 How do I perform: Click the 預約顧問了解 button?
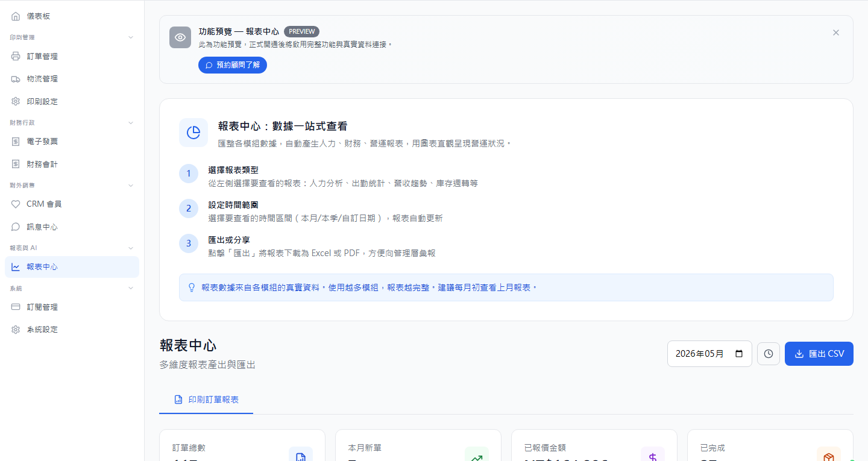[233, 65]
